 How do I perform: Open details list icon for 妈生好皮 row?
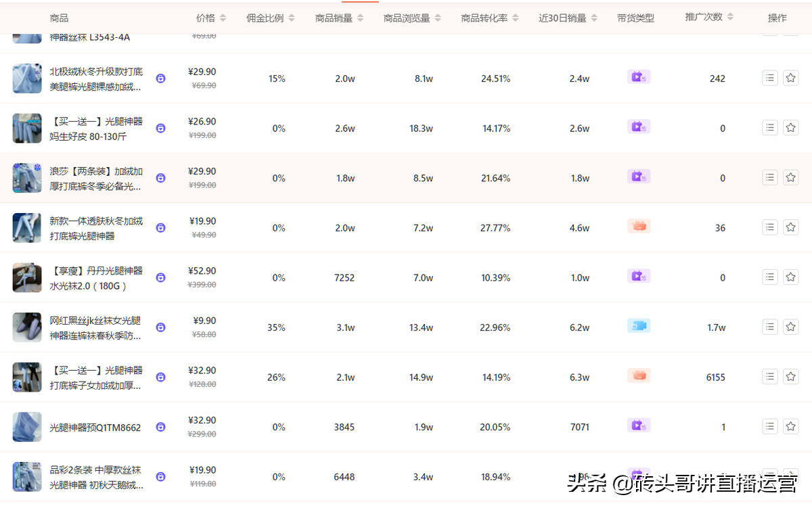770,128
